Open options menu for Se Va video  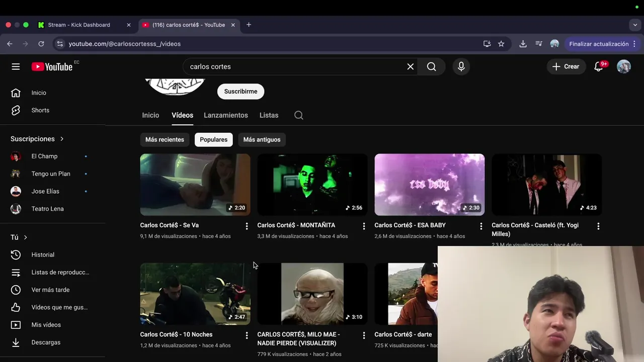[247, 226]
